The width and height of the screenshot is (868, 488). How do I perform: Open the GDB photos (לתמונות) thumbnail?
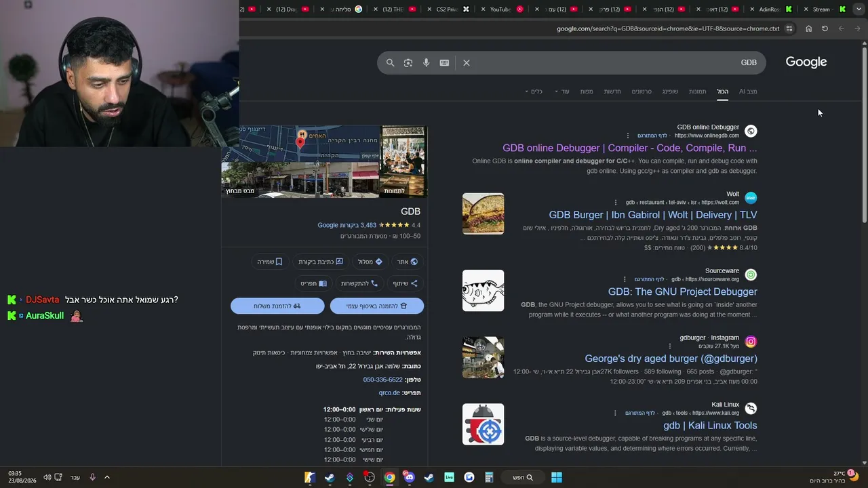403,161
